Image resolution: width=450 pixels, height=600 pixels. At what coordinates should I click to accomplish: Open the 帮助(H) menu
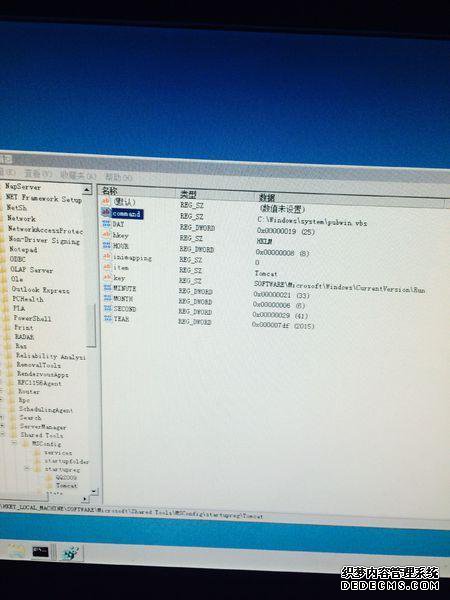pyautogui.click(x=119, y=177)
